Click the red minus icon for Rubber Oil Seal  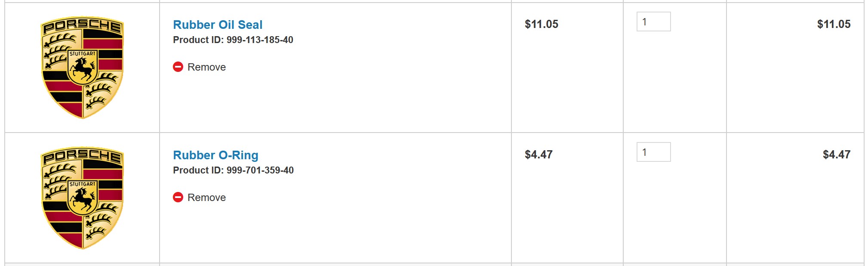pyautogui.click(x=178, y=67)
